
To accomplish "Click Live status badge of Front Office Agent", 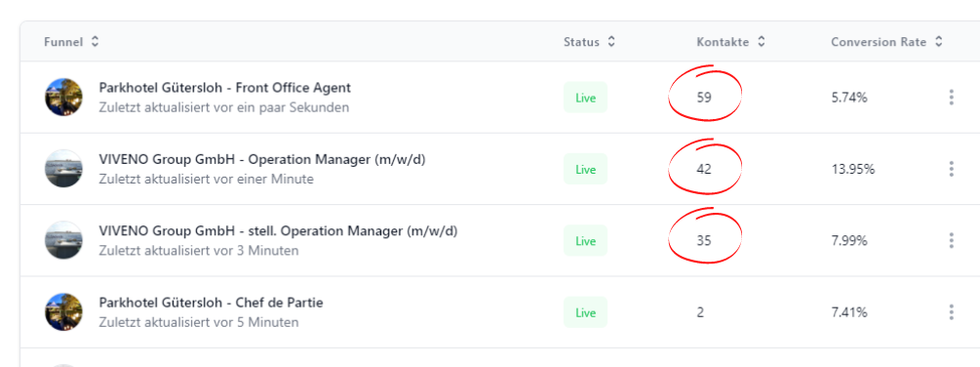I will coord(585,98).
